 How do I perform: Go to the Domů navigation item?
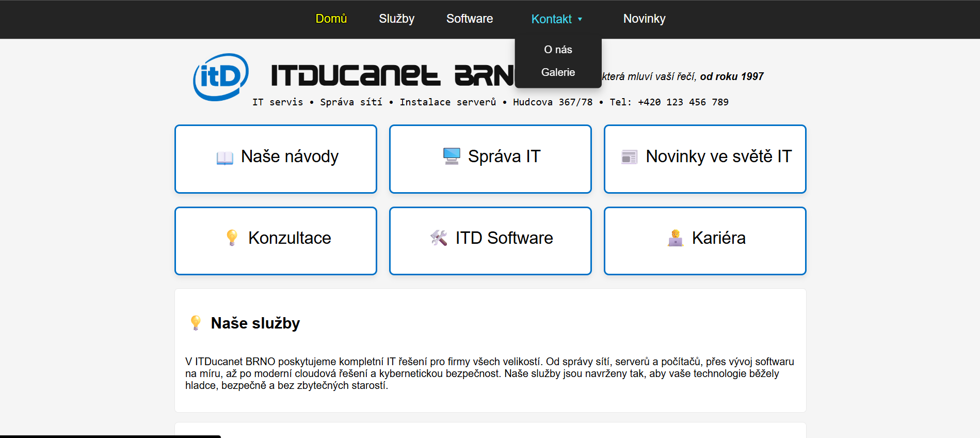coord(331,19)
